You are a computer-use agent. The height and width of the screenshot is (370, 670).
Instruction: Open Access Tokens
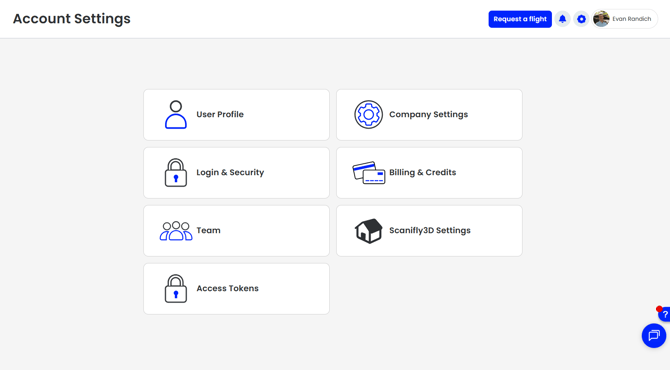(x=236, y=288)
